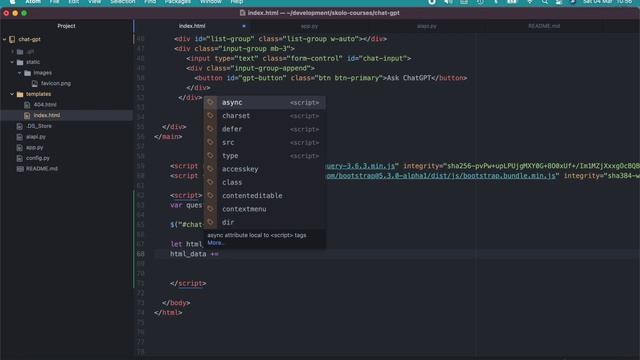Switch to the README.md editor tab
The height and width of the screenshot is (360, 640).
[544, 26]
